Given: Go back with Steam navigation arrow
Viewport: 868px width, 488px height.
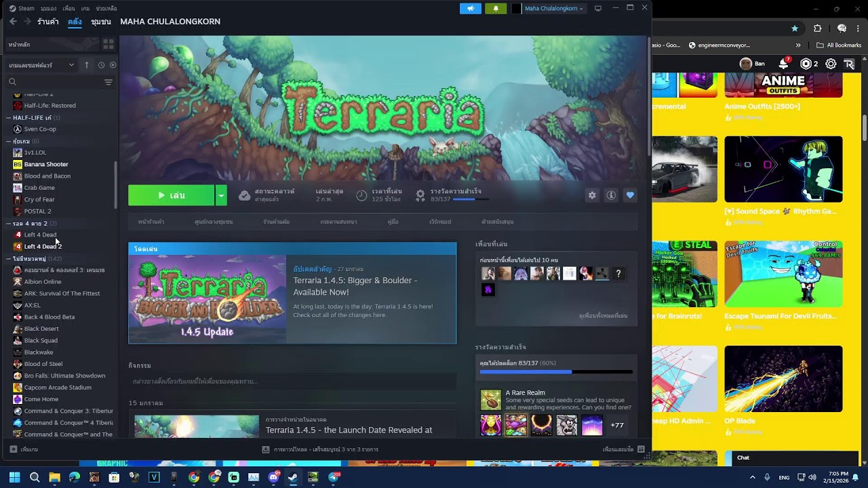Looking at the screenshot, I should pos(13,22).
